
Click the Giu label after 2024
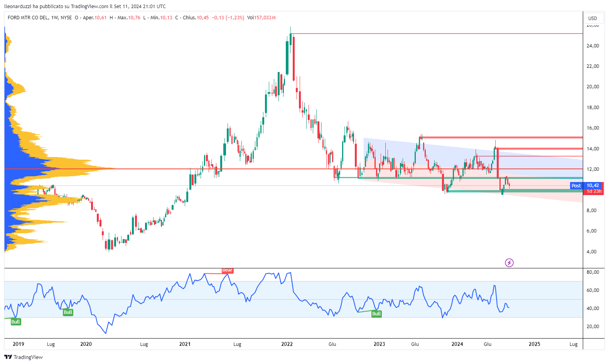[488, 344]
